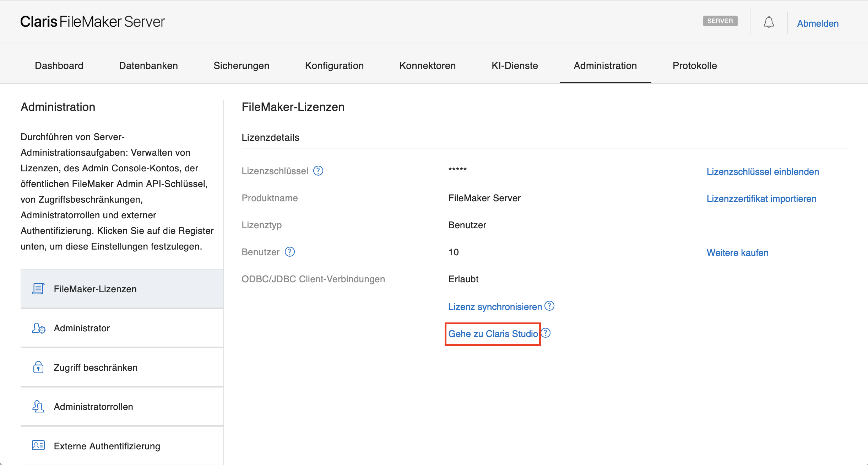Image resolution: width=868 pixels, height=465 pixels.
Task: Click the Abmelden link
Action: pyautogui.click(x=818, y=23)
